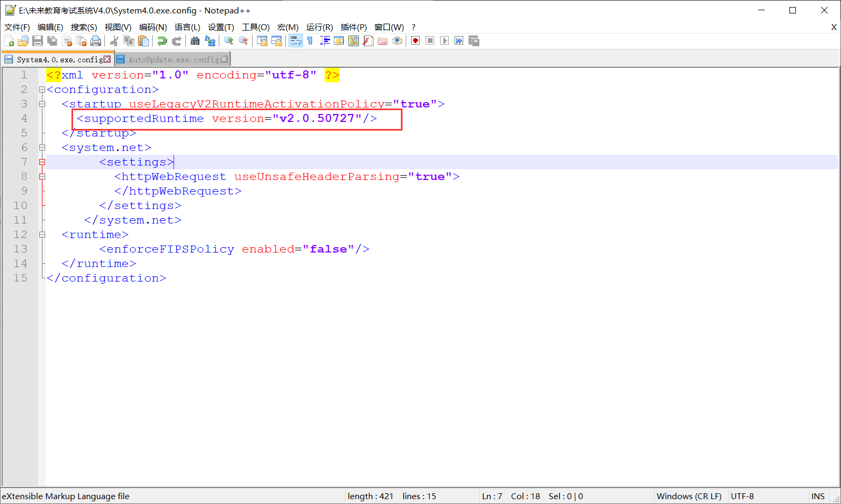
Task: Toggle file monitoring with the eye icon
Action: coord(397,41)
